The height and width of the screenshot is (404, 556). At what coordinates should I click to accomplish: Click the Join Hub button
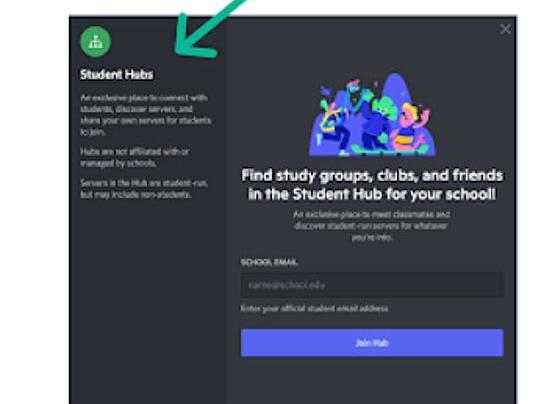click(372, 343)
